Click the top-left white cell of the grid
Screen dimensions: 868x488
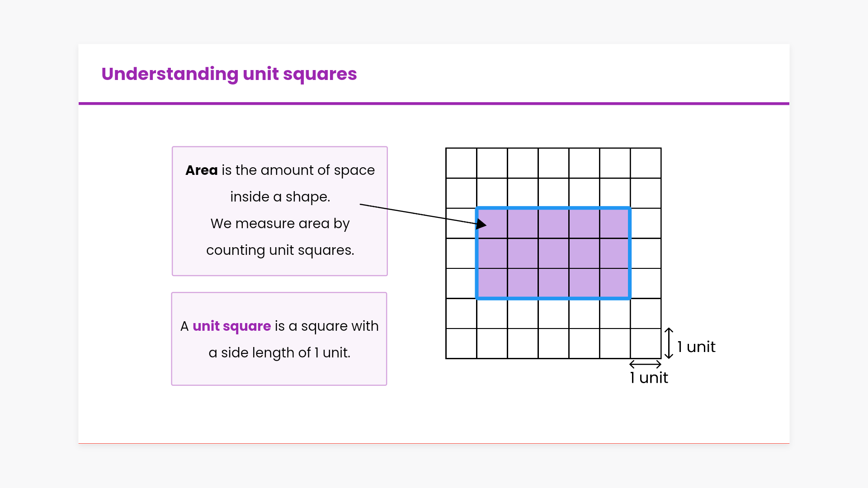[x=461, y=163]
